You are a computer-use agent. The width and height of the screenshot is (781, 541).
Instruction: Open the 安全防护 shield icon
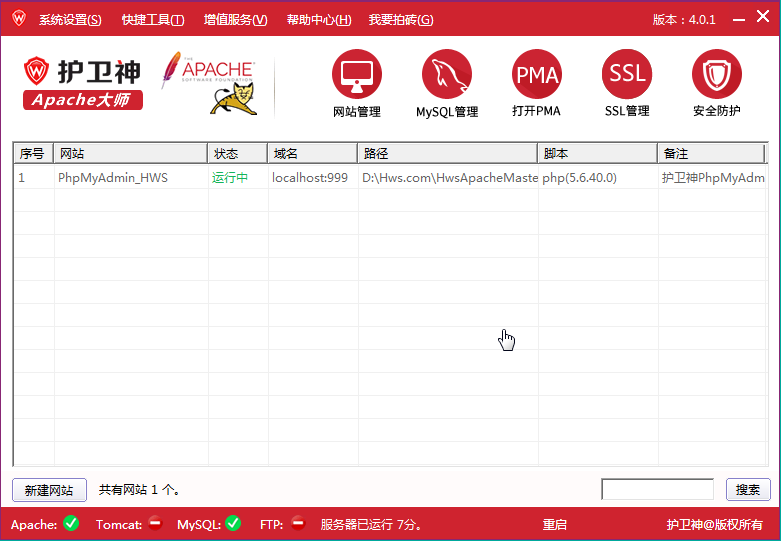click(x=716, y=74)
